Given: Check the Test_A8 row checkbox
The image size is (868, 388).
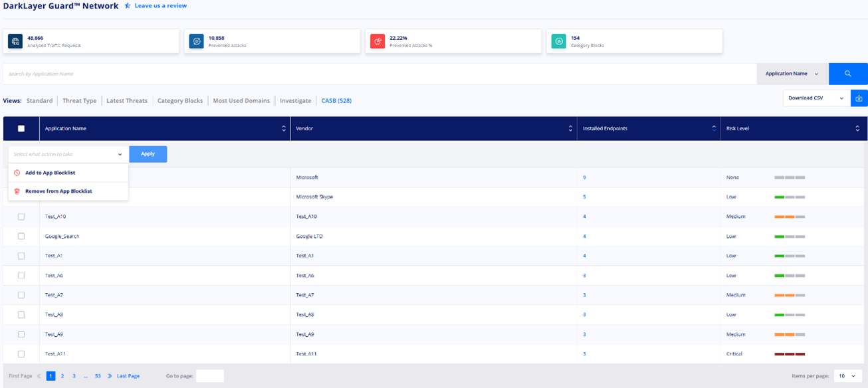Looking at the screenshot, I should click(x=21, y=315).
